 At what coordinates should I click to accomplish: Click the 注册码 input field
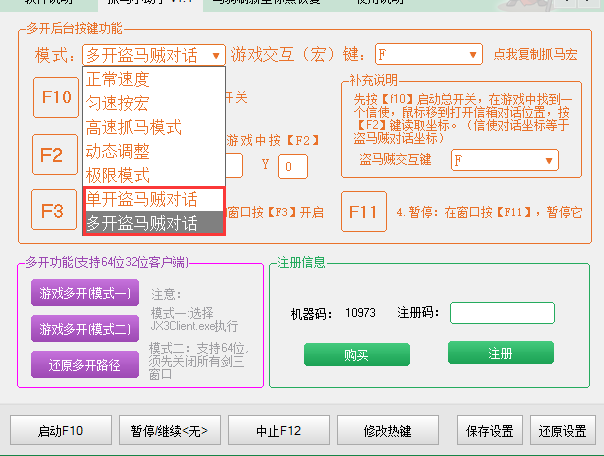coord(501,313)
